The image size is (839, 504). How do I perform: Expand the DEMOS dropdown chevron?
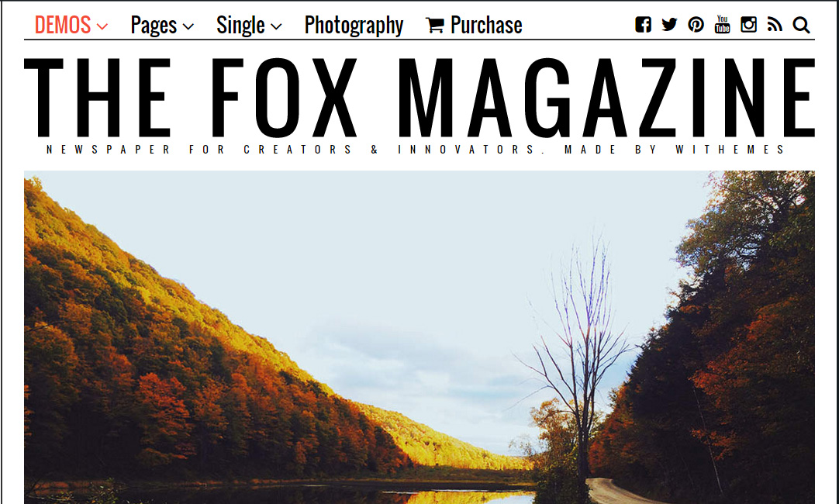[x=102, y=26]
